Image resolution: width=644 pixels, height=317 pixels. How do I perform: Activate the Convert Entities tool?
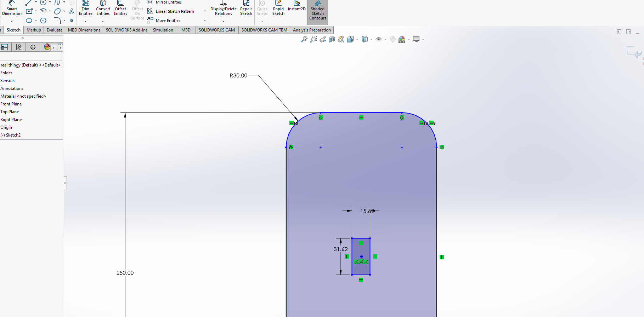tap(103, 8)
